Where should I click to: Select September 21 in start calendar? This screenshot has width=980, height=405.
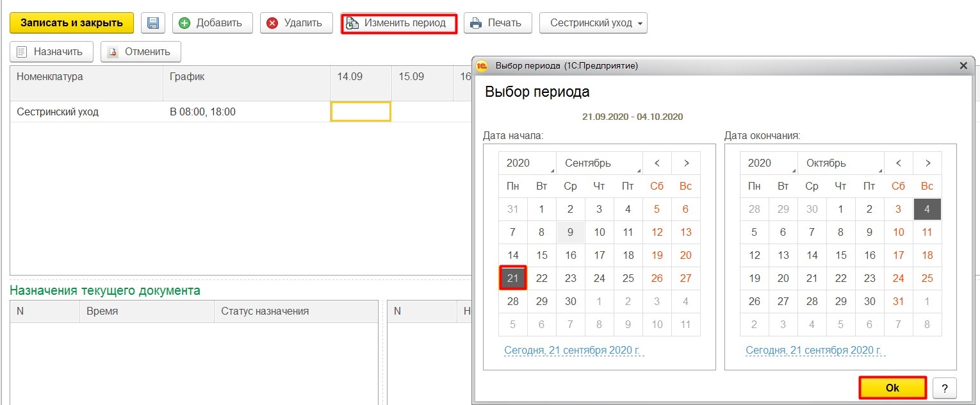[512, 278]
